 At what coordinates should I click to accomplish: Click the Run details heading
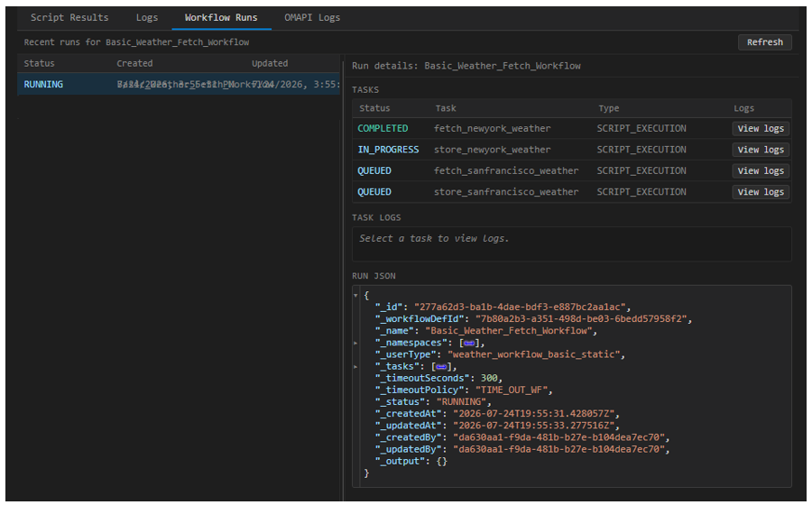click(x=466, y=66)
